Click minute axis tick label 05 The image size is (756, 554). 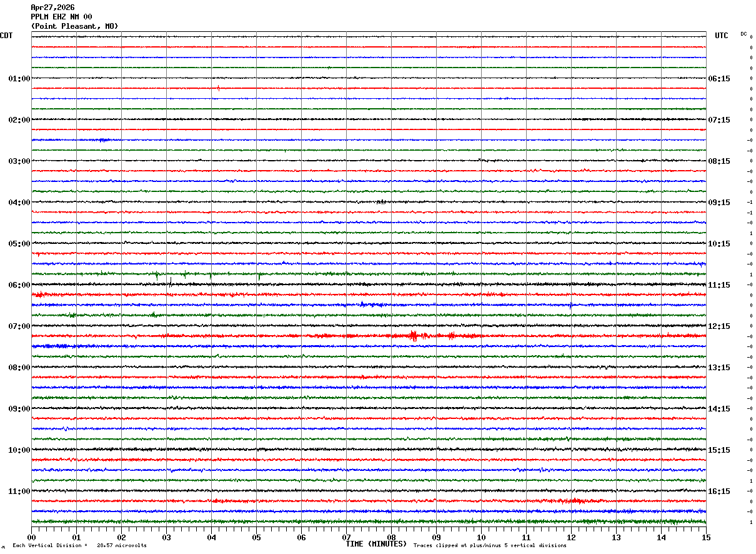coord(257,537)
